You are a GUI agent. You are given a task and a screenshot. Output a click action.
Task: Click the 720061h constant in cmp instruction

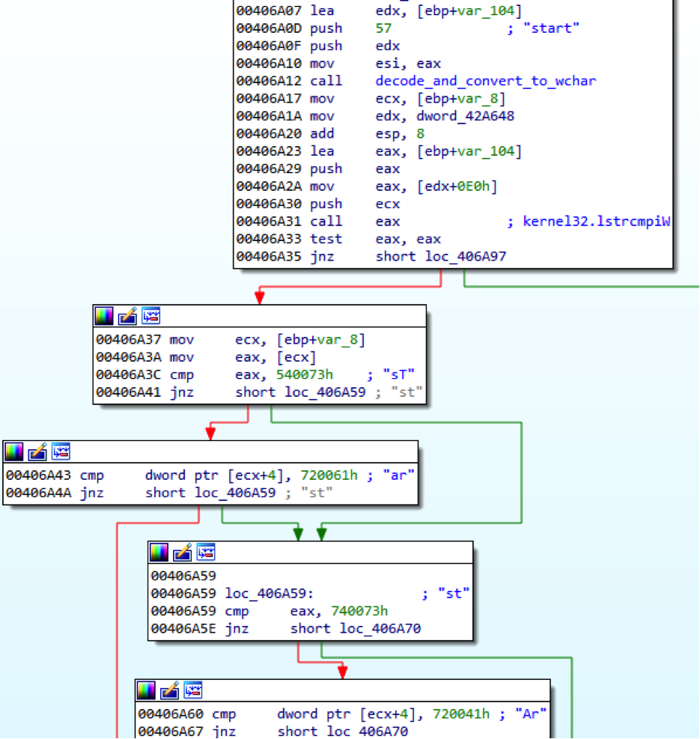(x=331, y=475)
